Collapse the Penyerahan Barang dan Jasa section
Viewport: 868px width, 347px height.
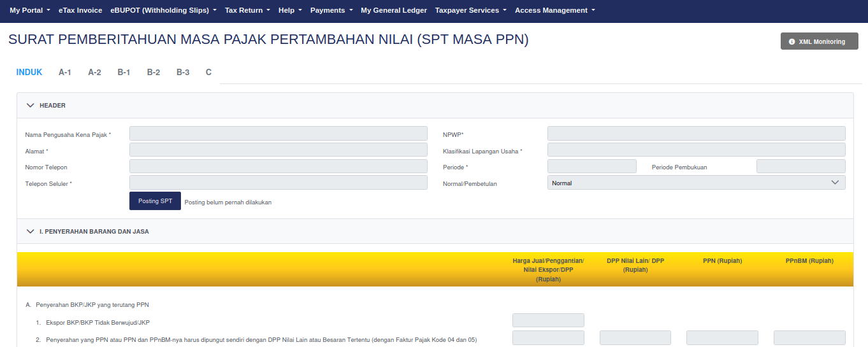[x=30, y=232]
